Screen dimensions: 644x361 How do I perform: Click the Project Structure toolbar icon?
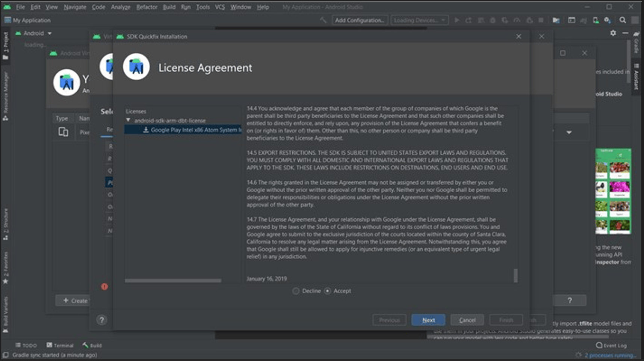(x=556, y=20)
